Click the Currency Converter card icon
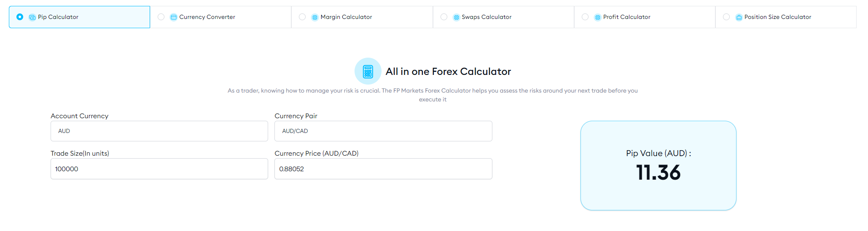Image resolution: width=868 pixels, height=231 pixels. pyautogui.click(x=173, y=17)
